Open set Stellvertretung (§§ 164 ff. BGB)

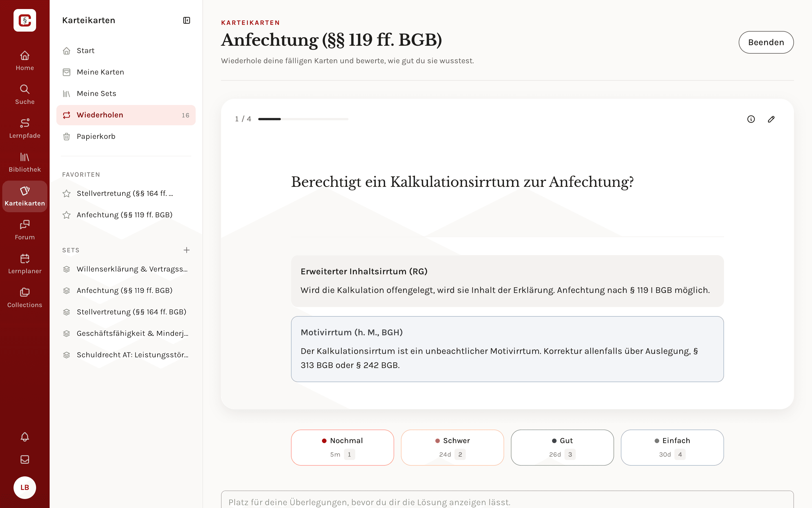[126, 312]
